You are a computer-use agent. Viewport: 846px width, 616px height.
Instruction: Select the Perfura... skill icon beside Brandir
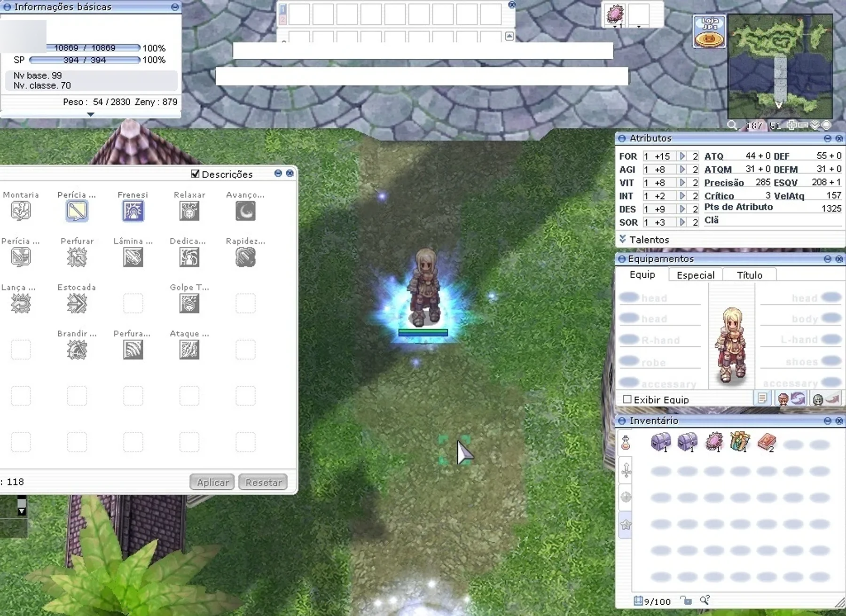tap(133, 350)
